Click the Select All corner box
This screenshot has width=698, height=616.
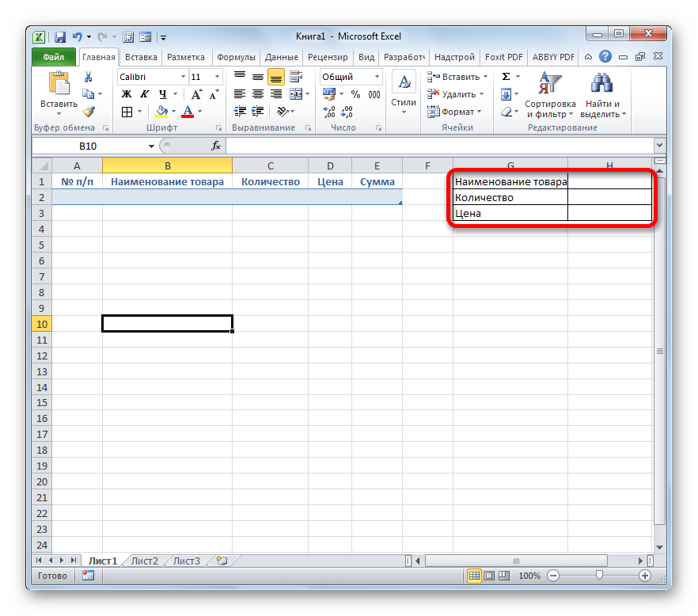point(42,165)
